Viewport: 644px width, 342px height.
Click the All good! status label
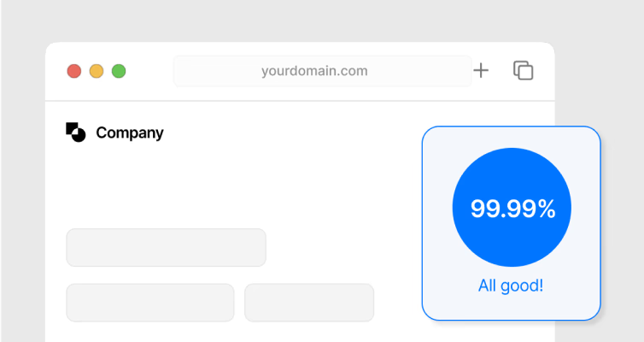511,286
